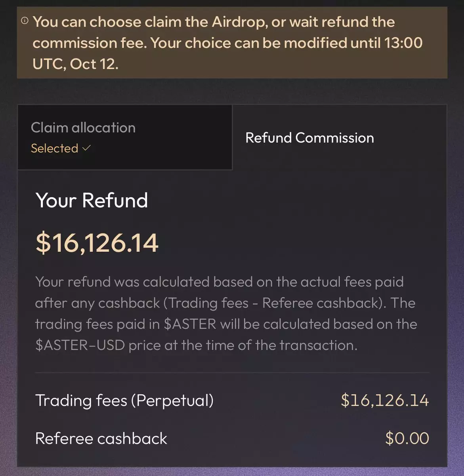464x476 pixels.
Task: Click "Your refund was calculated" description line
Action: tap(124, 282)
